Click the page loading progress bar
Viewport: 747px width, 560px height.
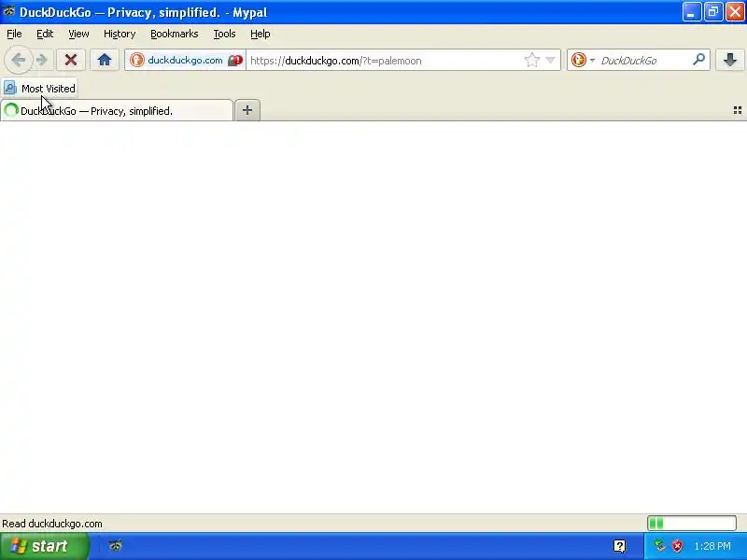click(x=692, y=524)
